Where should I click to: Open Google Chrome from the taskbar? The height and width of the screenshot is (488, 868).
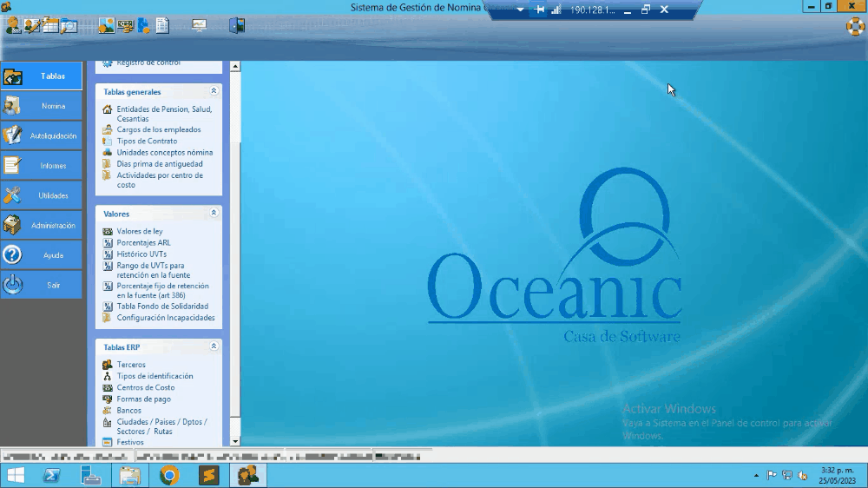(169, 475)
